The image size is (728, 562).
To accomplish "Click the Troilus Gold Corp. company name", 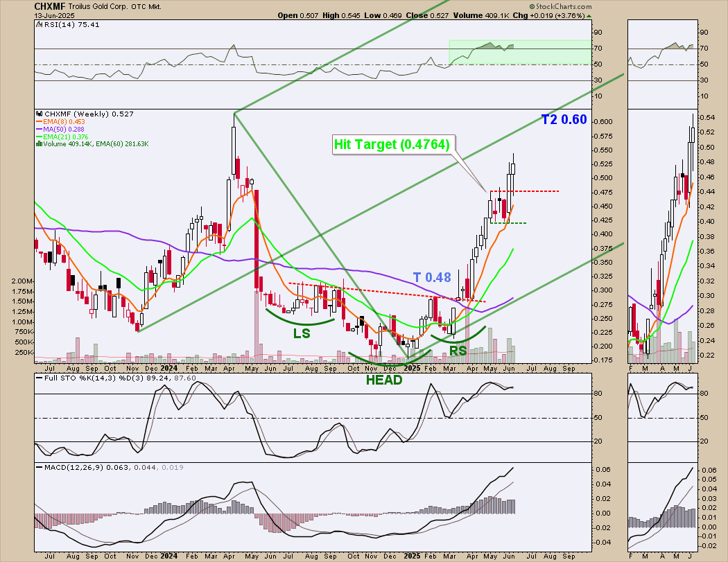I will [98, 7].
